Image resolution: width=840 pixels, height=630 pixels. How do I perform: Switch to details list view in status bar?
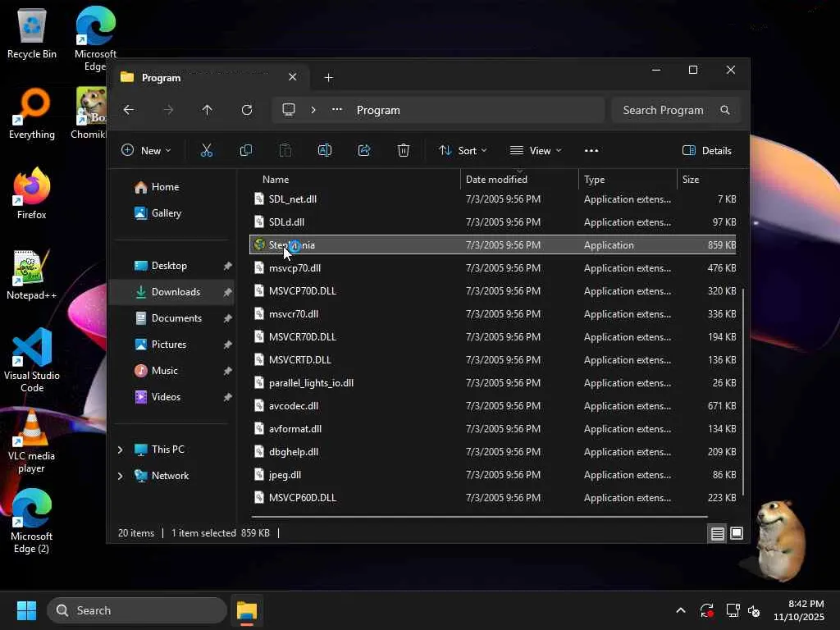click(717, 533)
